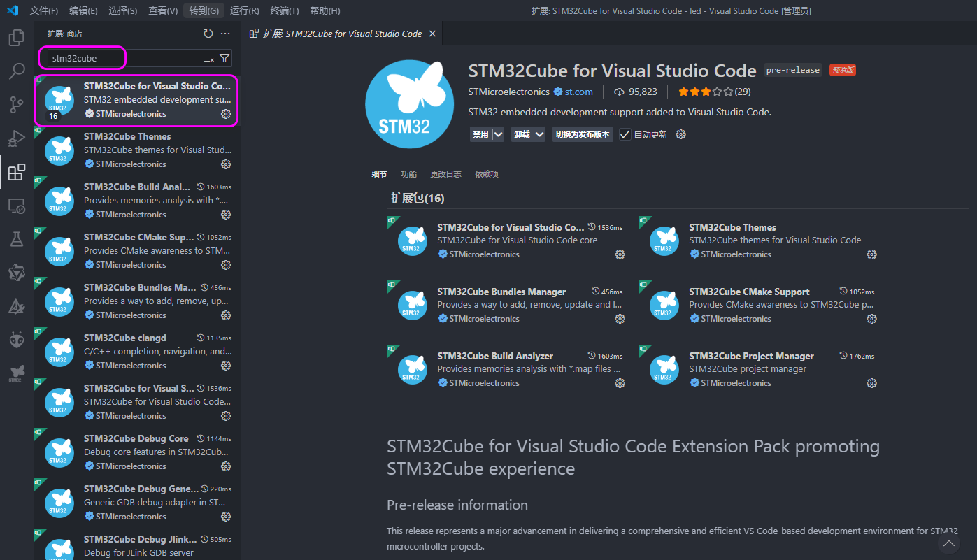Refresh the extensions marketplace list
Screen dimensions: 977x560
[208, 34]
